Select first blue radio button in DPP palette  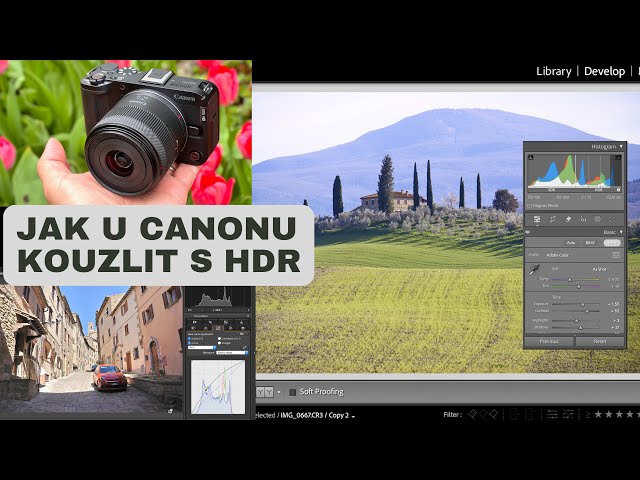(x=189, y=338)
